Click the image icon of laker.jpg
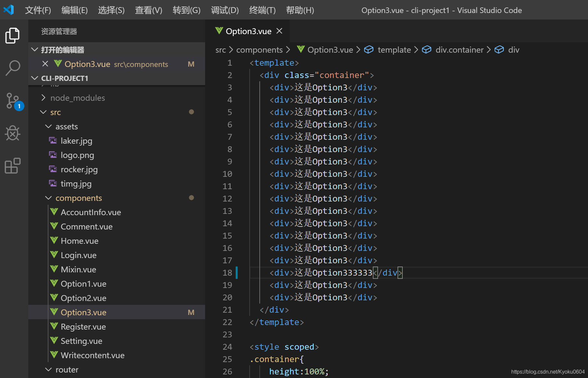 point(53,140)
